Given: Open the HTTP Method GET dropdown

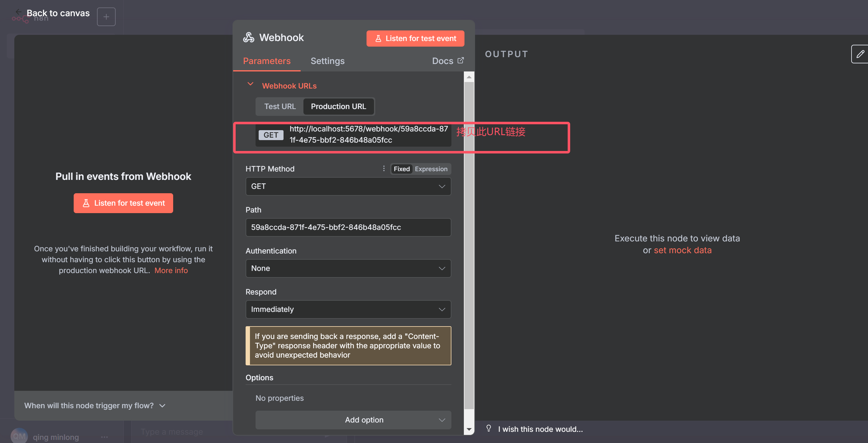Looking at the screenshot, I should (348, 186).
